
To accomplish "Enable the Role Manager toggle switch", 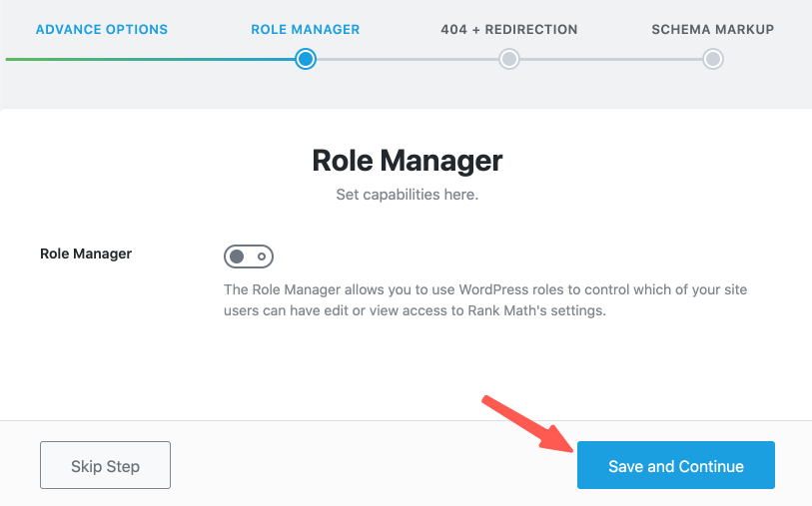I will pyautogui.click(x=249, y=256).
